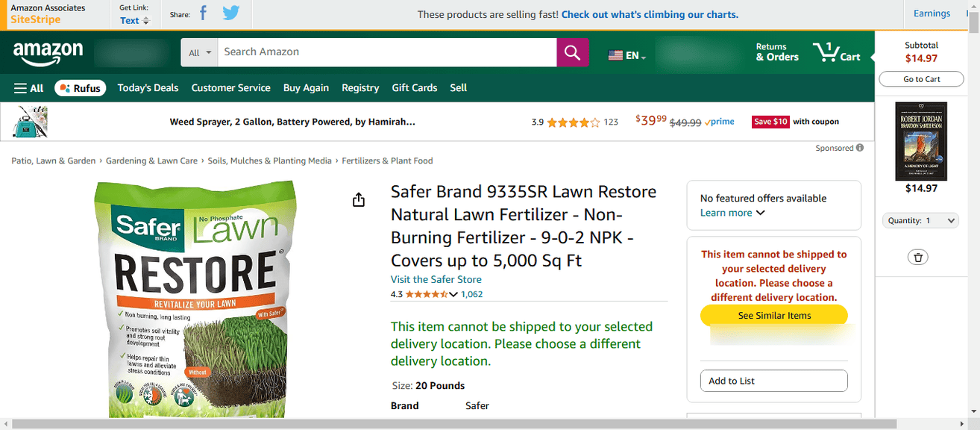The width and height of the screenshot is (980, 430).
Task: Remove cart item using the trash icon
Action: (918, 257)
